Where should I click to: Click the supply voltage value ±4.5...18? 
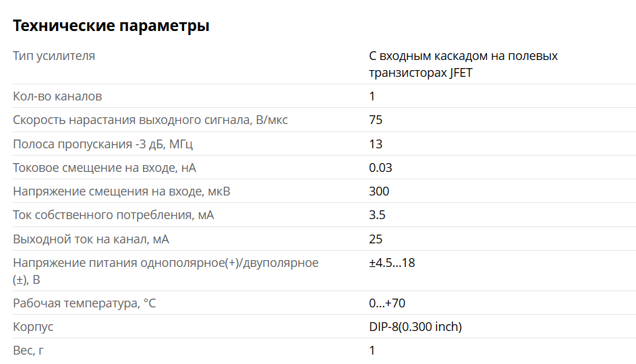tap(392, 263)
